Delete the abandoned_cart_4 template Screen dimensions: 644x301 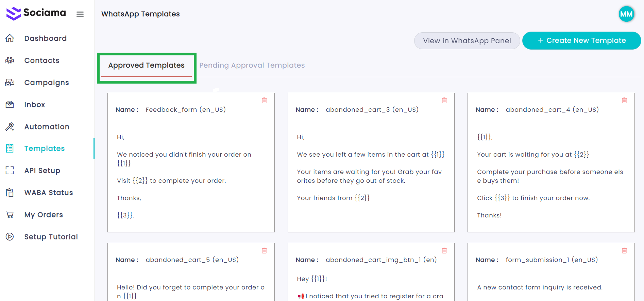point(624,101)
